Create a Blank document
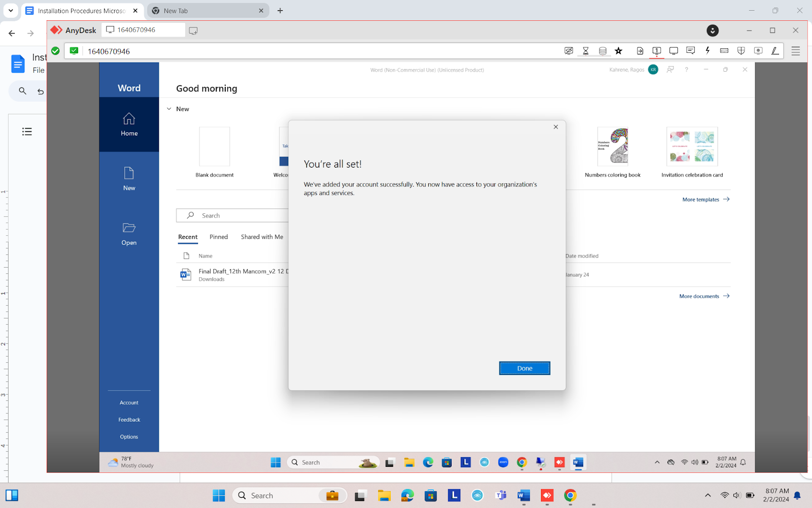812x508 pixels. [x=214, y=152]
